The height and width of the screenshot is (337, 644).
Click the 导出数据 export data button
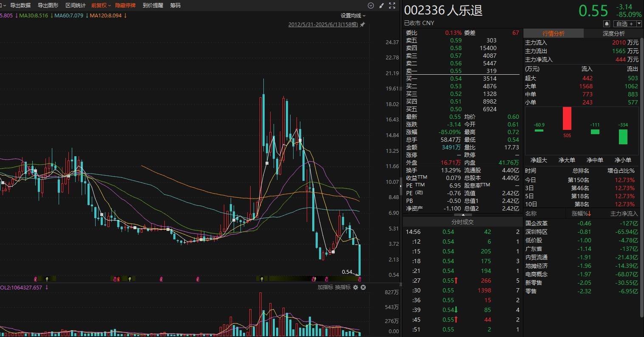click(x=20, y=6)
